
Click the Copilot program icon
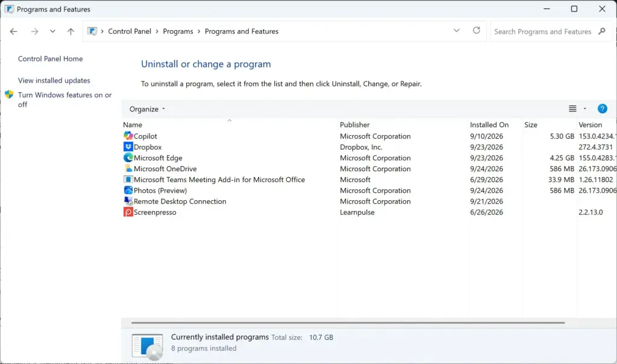point(128,136)
